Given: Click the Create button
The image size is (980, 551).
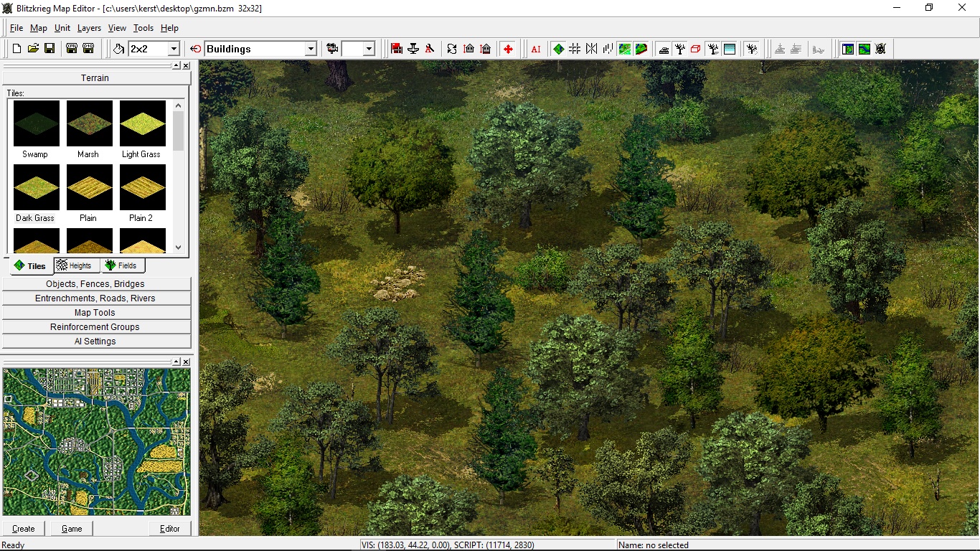Looking at the screenshot, I should tap(24, 529).
